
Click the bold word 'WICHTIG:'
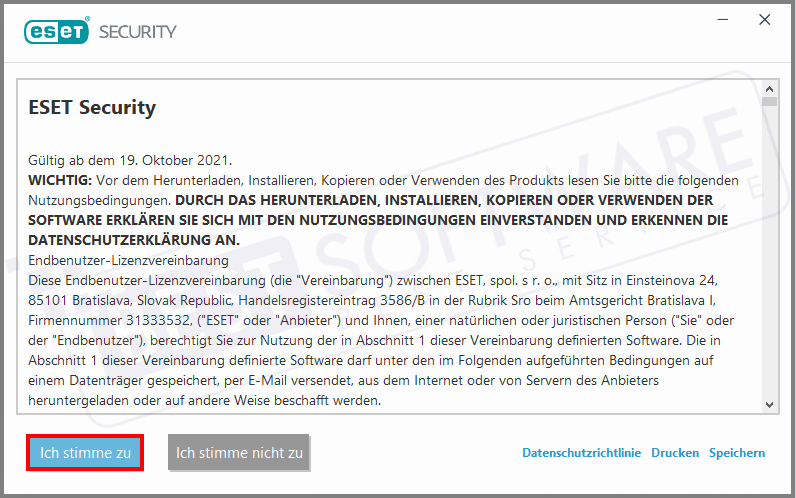[x=60, y=180]
